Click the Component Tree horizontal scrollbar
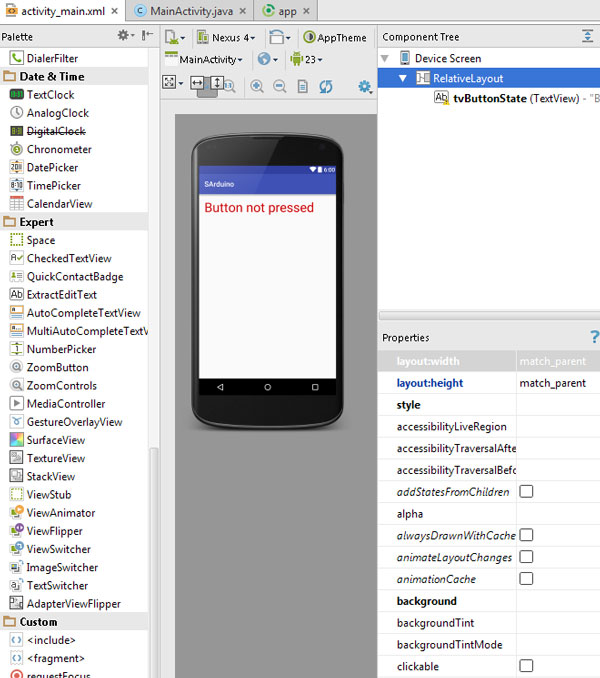 pyautogui.click(x=489, y=315)
